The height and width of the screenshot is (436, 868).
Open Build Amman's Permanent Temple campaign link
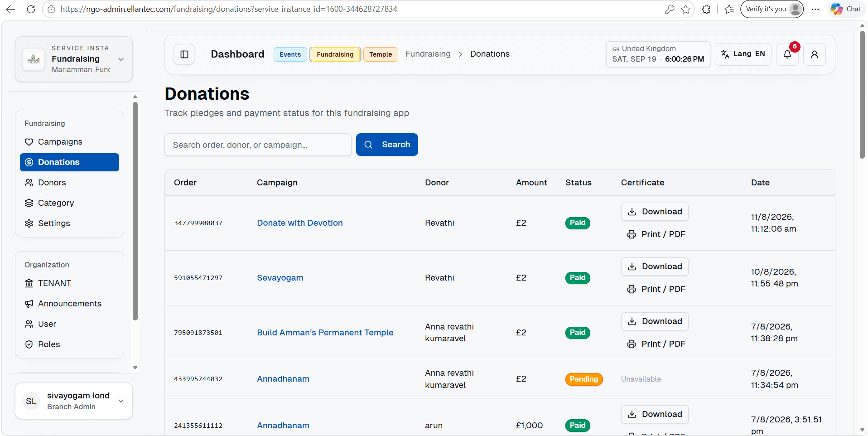coord(325,333)
